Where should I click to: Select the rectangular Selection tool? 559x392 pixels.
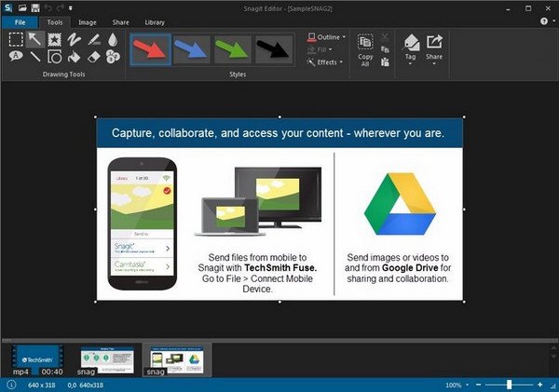[x=16, y=39]
